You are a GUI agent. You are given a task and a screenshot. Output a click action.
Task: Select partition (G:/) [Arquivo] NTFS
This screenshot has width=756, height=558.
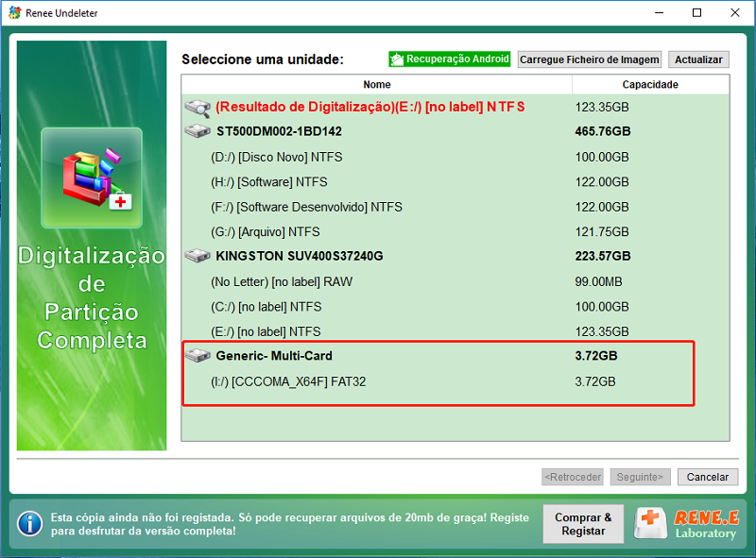(x=455, y=231)
